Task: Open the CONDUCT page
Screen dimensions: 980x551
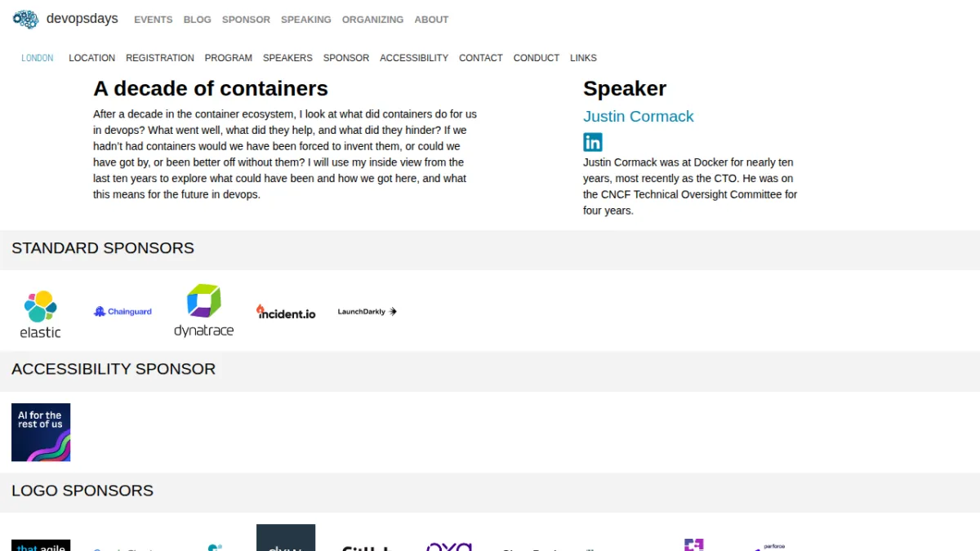Action: pos(537,58)
